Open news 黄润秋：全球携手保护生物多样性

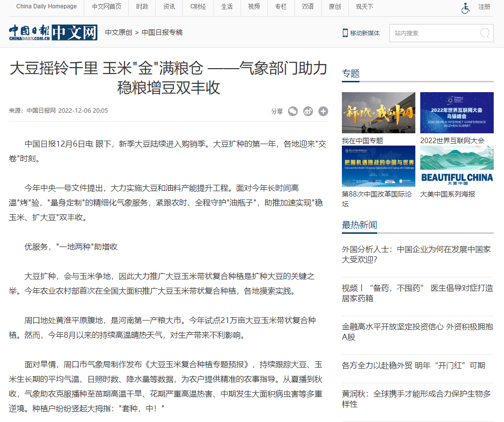click(x=416, y=399)
